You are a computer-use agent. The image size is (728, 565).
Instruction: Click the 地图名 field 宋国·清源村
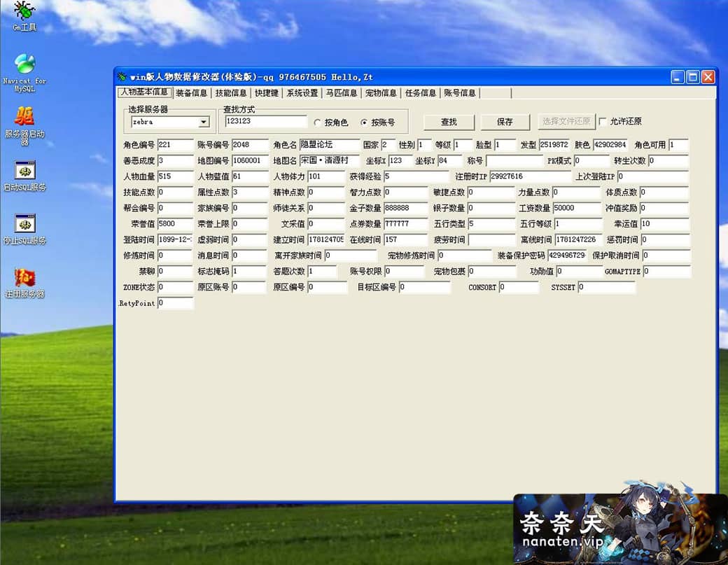click(329, 160)
